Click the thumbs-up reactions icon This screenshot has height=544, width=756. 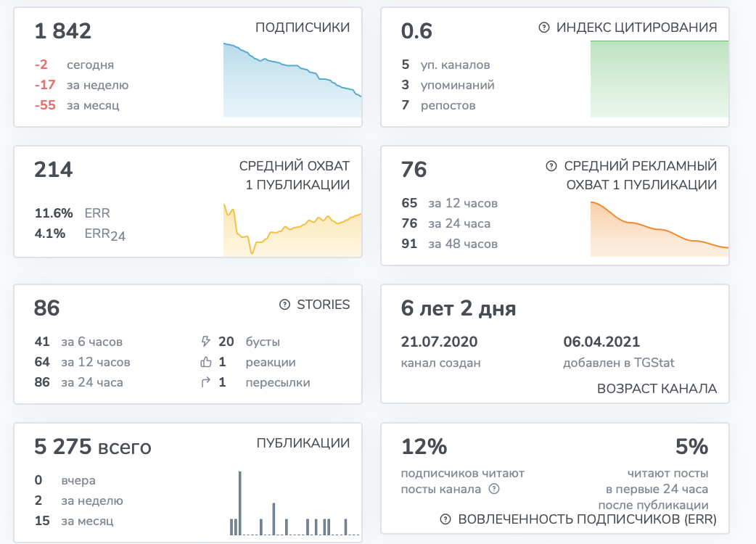tap(206, 362)
